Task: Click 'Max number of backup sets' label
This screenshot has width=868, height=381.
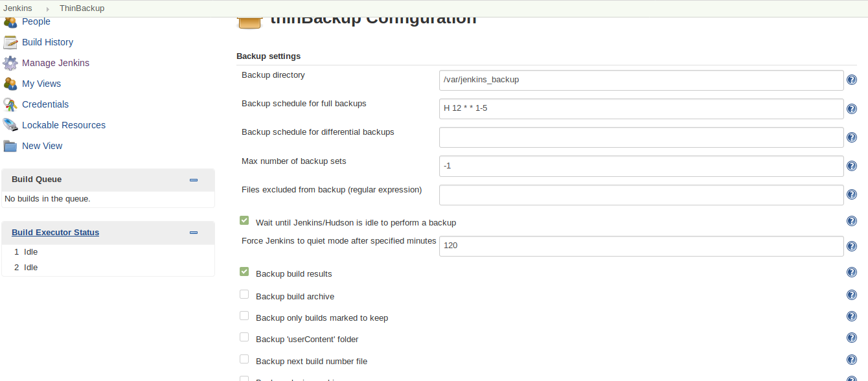Action: (294, 161)
